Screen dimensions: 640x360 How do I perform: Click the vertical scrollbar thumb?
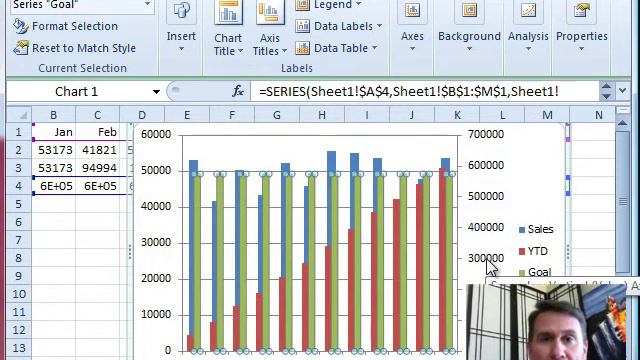(622, 201)
